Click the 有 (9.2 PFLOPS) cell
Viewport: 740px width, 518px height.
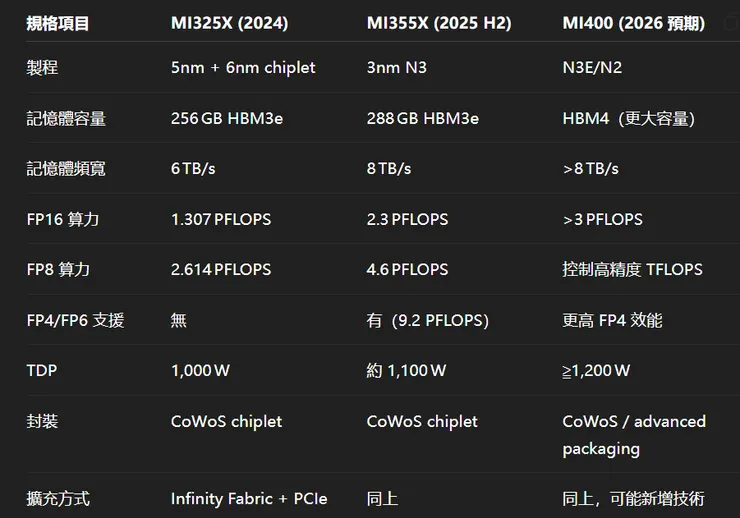click(x=427, y=320)
